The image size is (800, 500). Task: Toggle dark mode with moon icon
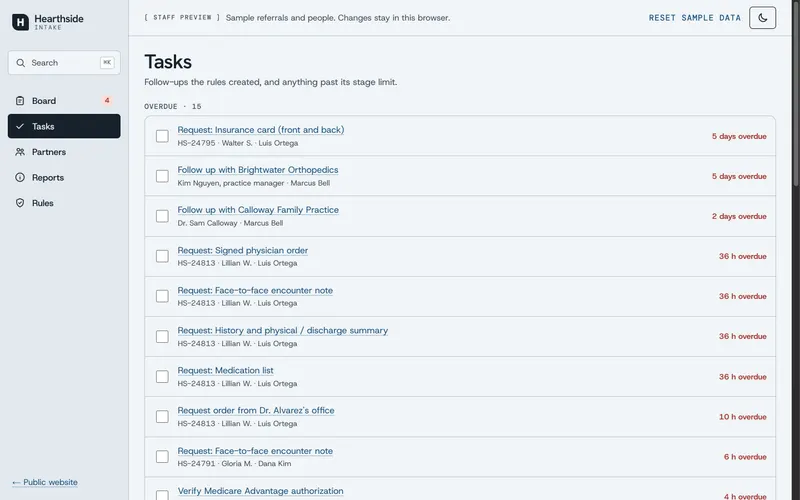(x=762, y=18)
